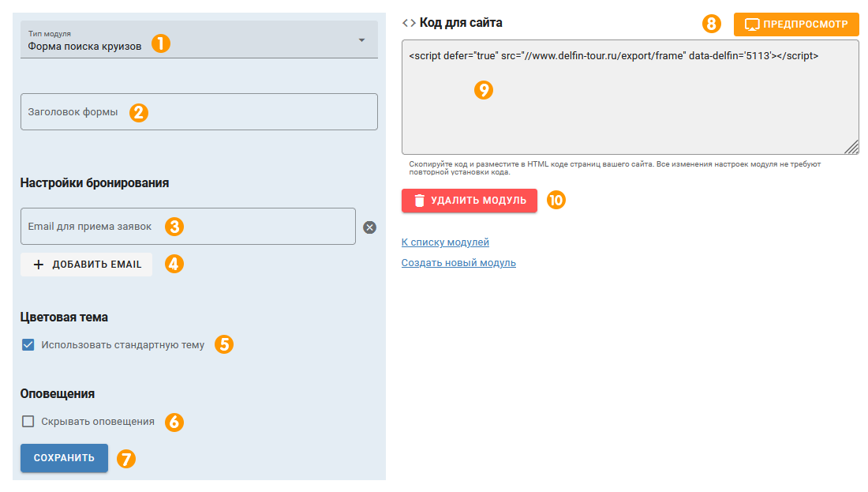Open the Предпросмотр preview button

coord(795,24)
